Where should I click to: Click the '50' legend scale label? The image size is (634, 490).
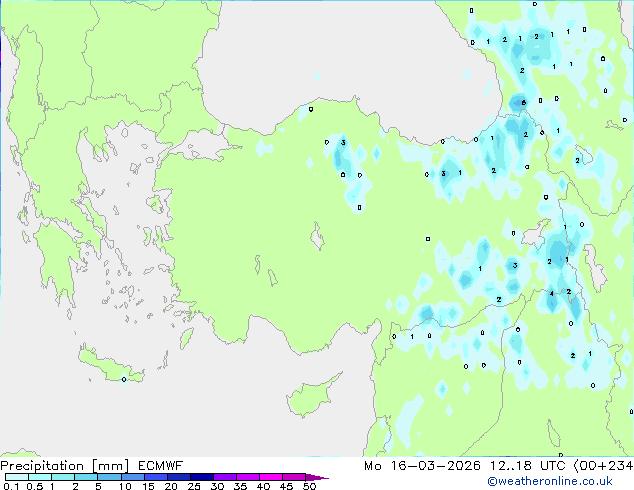pos(310,486)
